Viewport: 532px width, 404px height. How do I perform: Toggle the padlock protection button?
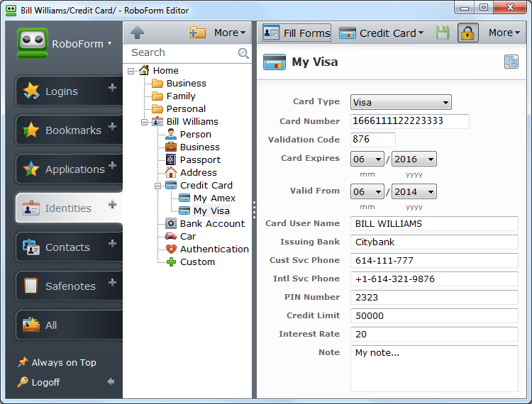pos(468,33)
